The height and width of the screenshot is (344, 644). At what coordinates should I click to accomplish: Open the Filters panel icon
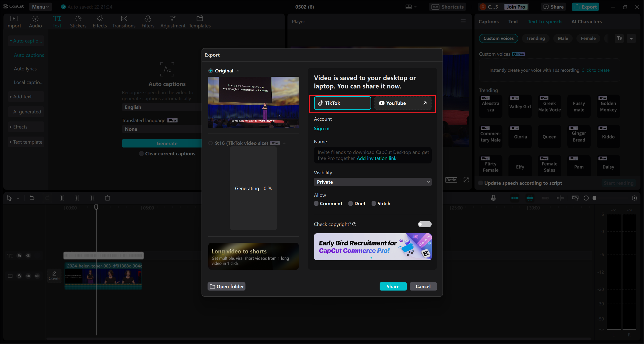[148, 19]
